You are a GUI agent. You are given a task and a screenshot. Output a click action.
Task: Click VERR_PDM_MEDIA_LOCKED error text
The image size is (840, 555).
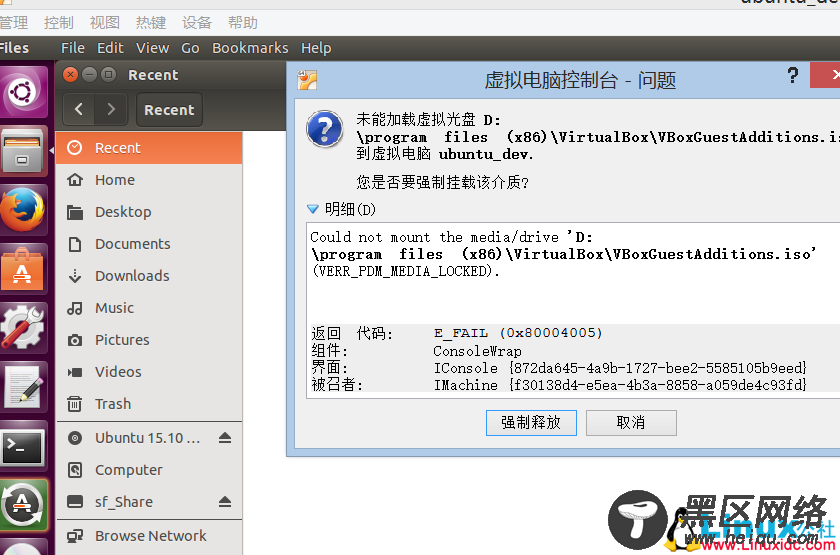click(x=406, y=271)
